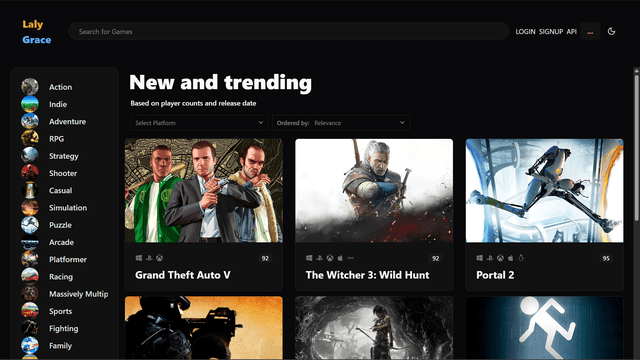Image resolution: width=640 pixels, height=360 pixels.
Task: Click Nintendo platform icon on The Witcher 3 card
Action: (351, 258)
